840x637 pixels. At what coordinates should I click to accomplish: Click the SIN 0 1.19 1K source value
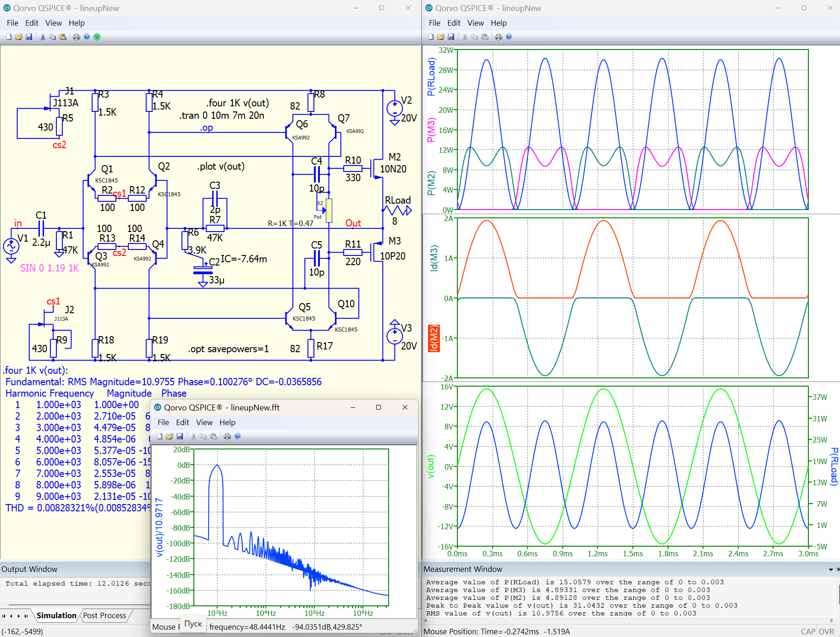[49, 268]
